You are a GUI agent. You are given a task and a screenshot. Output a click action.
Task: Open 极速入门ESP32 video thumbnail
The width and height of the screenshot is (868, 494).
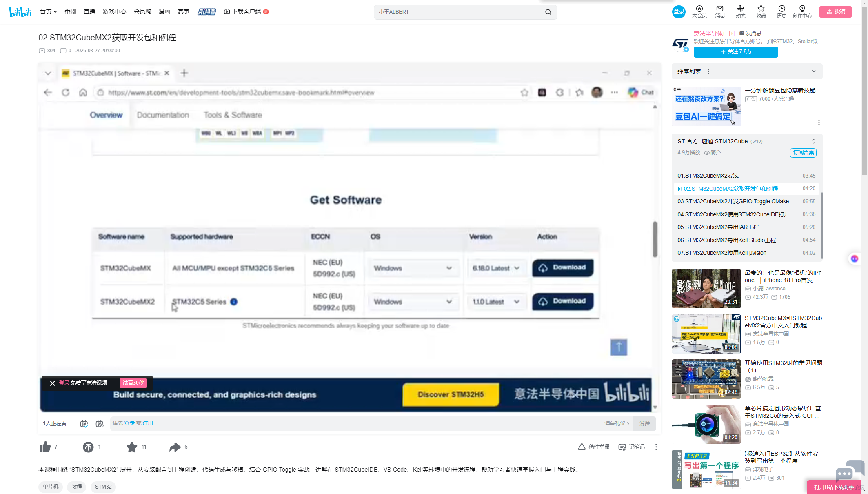click(x=706, y=469)
